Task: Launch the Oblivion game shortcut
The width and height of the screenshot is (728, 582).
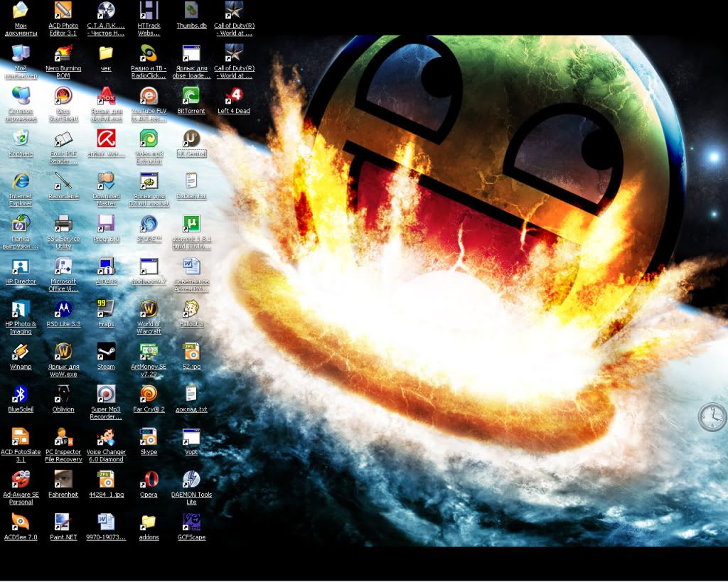Action: 63,394
